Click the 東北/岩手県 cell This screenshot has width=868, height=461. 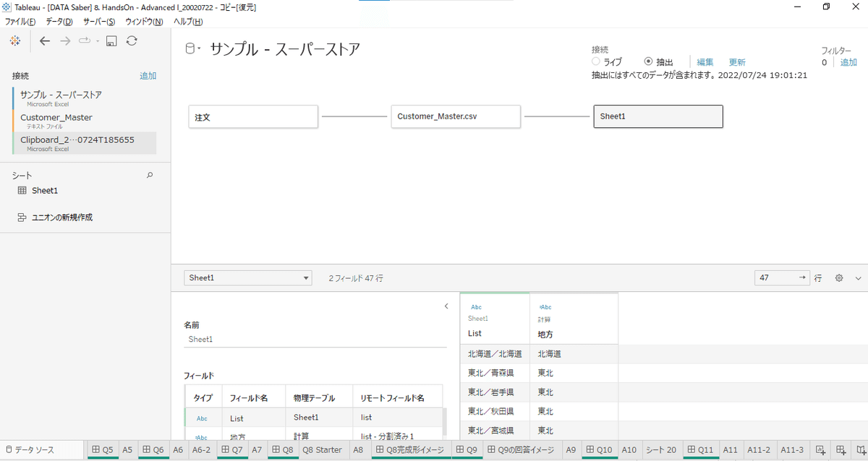point(495,392)
